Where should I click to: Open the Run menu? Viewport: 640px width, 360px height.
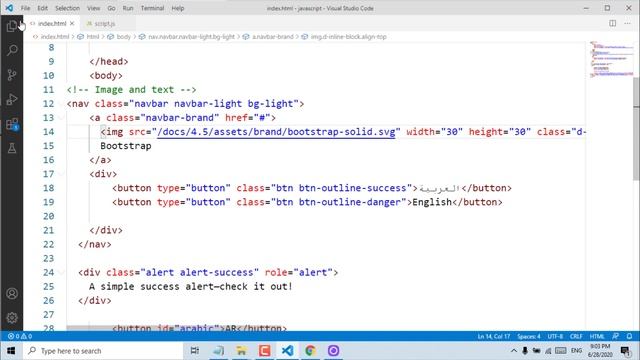(128, 8)
